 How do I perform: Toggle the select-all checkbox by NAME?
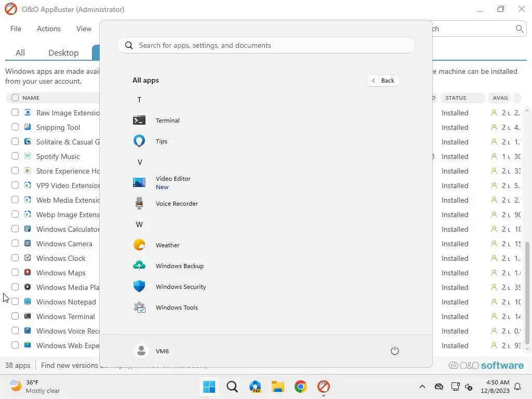(x=15, y=98)
